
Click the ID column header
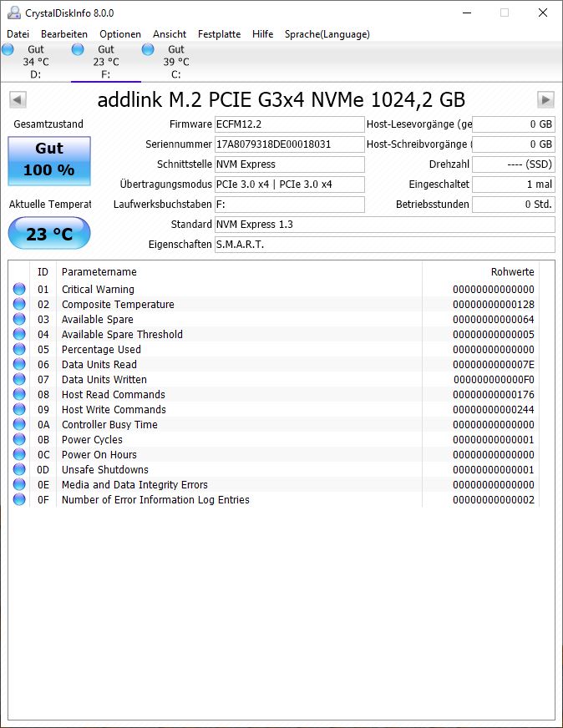click(43, 271)
